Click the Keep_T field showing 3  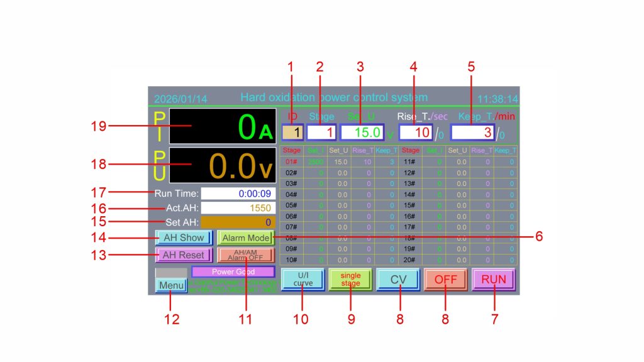[472, 133]
